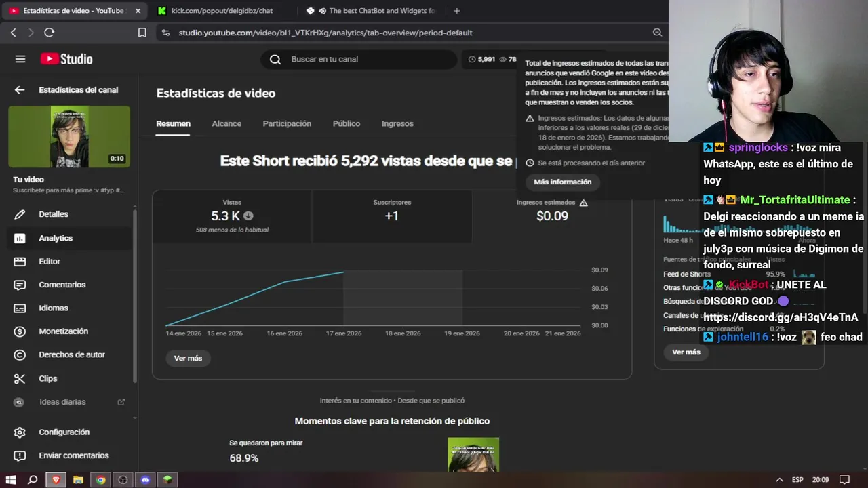Click the Momentos clave para la retención heading
Image resolution: width=868 pixels, height=488 pixels.
coord(392,421)
